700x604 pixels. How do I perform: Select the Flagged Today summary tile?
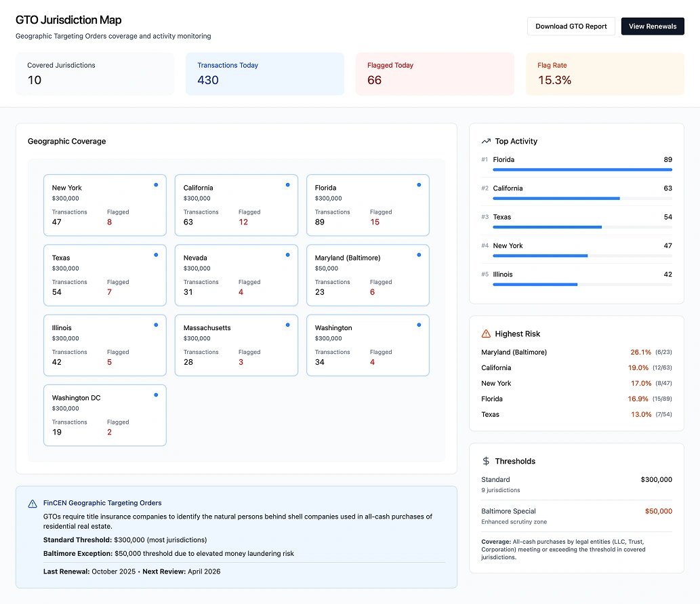434,74
